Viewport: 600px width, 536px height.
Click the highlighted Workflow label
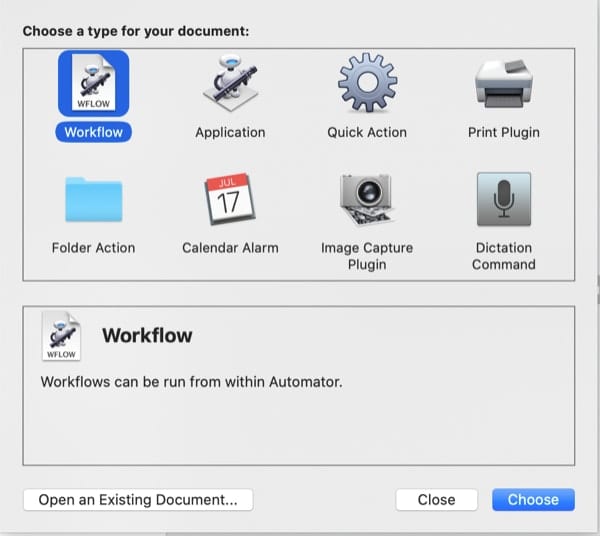[x=93, y=132]
